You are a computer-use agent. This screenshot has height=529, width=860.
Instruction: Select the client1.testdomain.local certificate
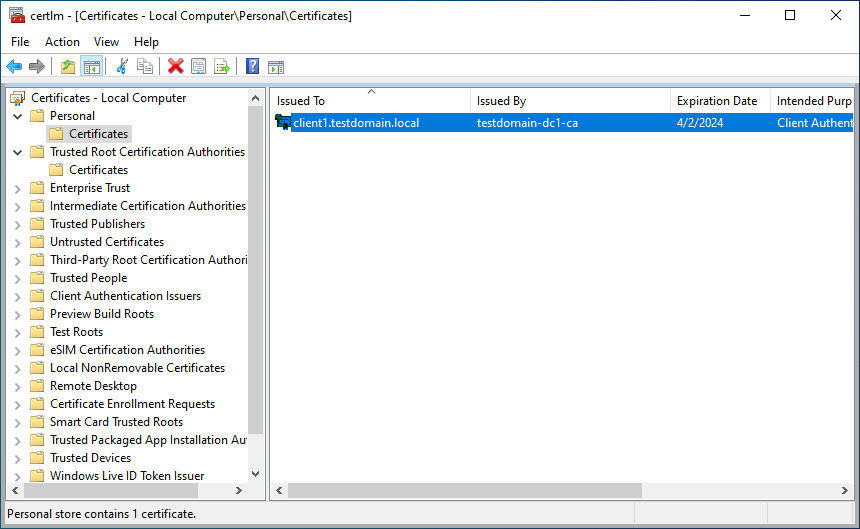point(356,123)
